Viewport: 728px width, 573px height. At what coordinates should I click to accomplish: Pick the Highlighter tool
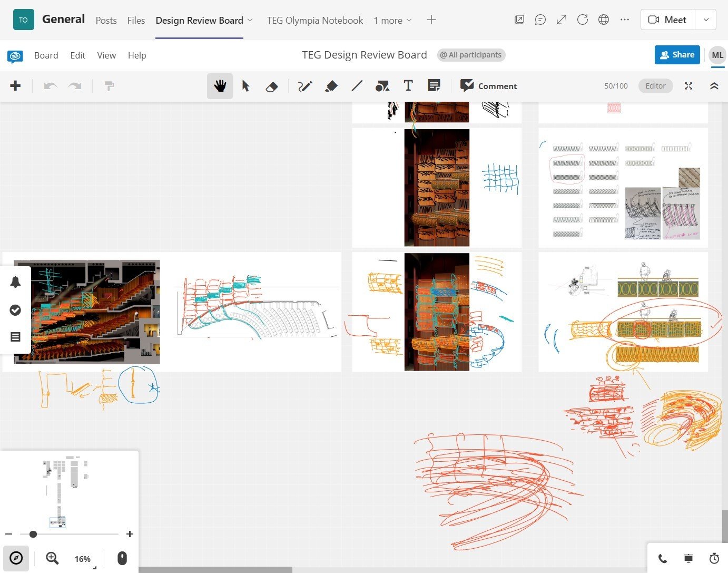[x=331, y=86]
